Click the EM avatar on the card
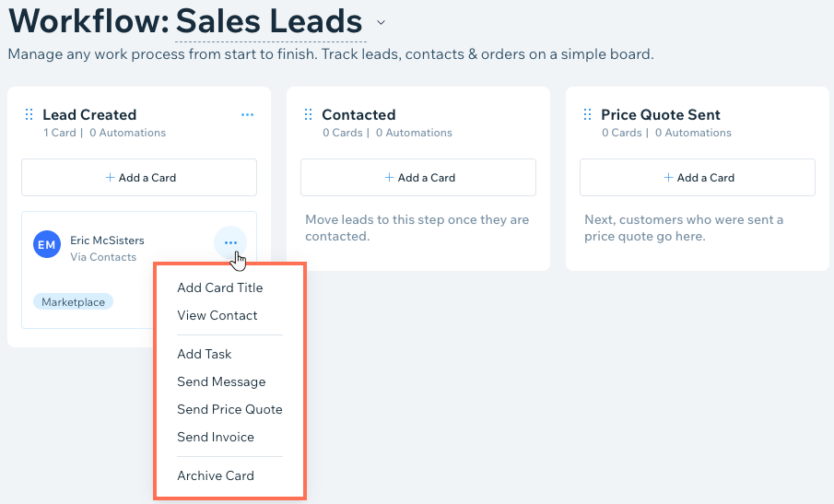The height and width of the screenshot is (504, 834). 47,244
